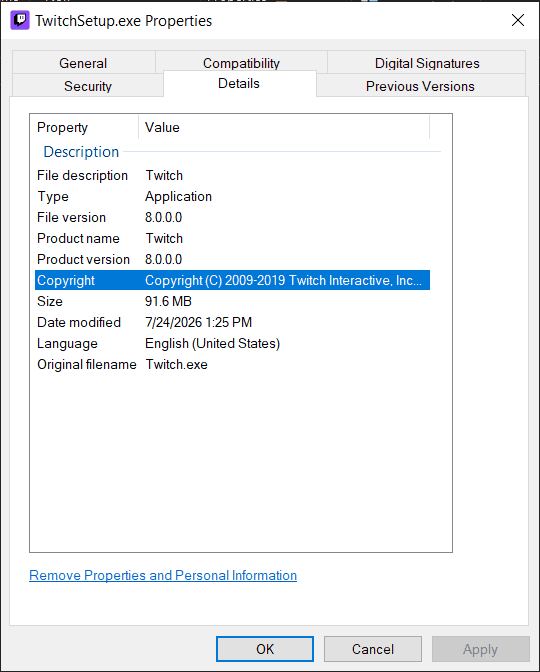Click the Application type value
Screen dimensions: 540x672
pyautogui.click(x=178, y=196)
